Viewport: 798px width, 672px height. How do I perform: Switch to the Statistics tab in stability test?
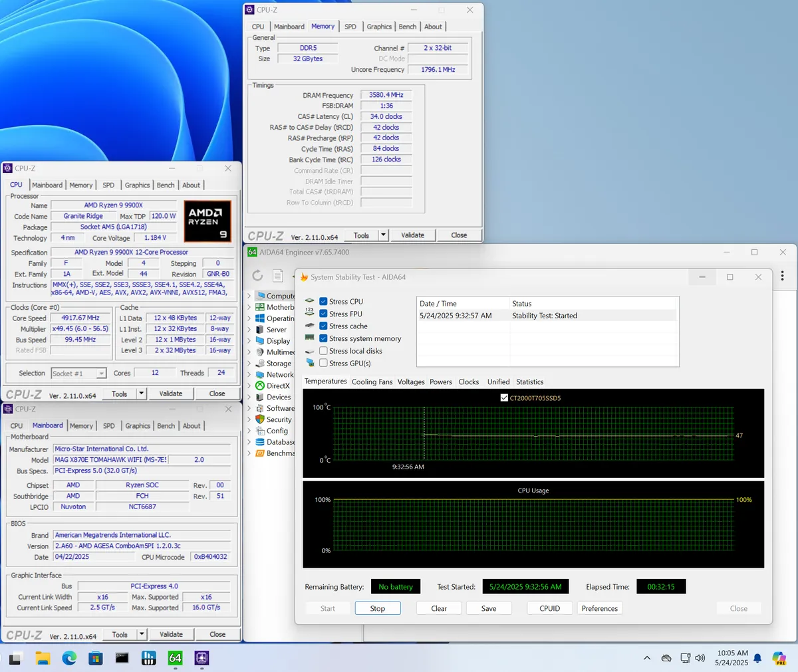click(529, 382)
